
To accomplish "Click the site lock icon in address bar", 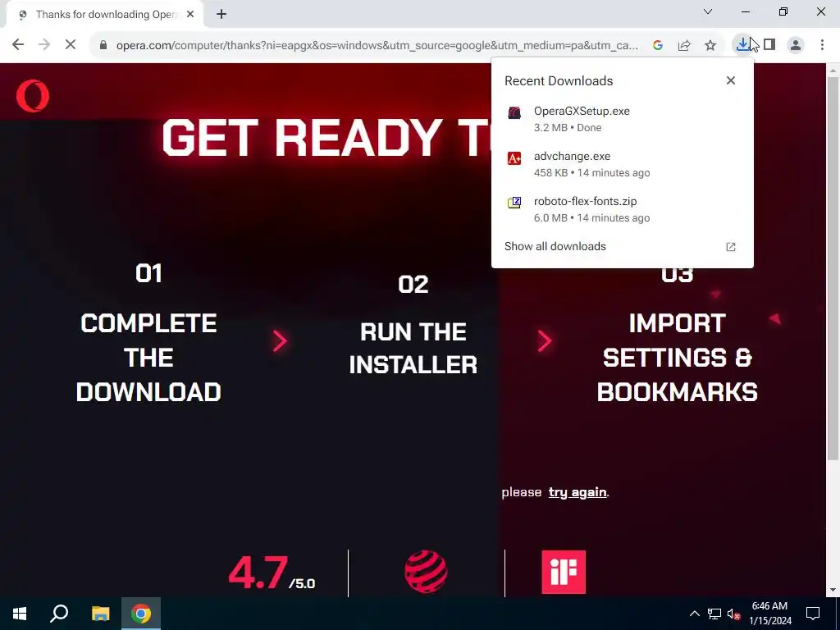I will pyautogui.click(x=103, y=45).
